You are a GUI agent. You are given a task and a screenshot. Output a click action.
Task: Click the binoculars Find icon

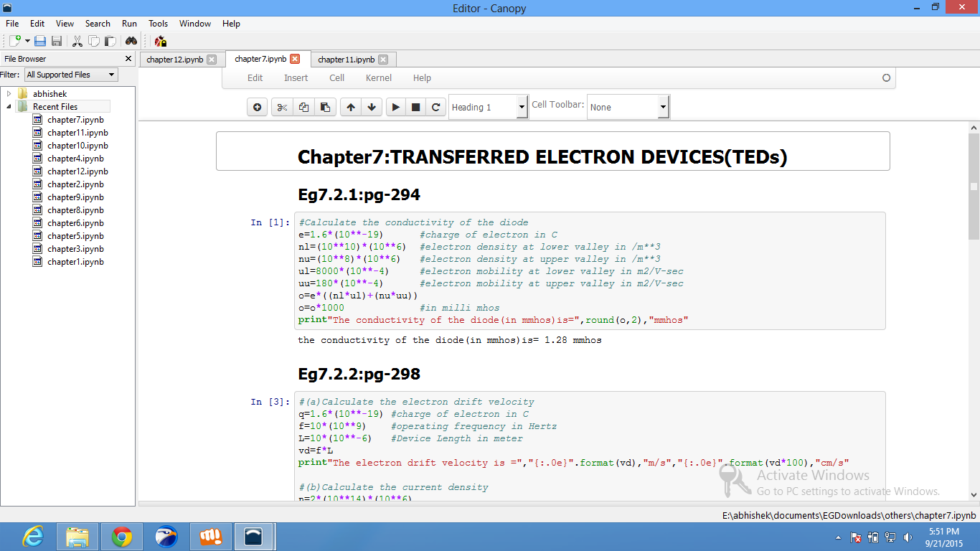[x=131, y=42]
